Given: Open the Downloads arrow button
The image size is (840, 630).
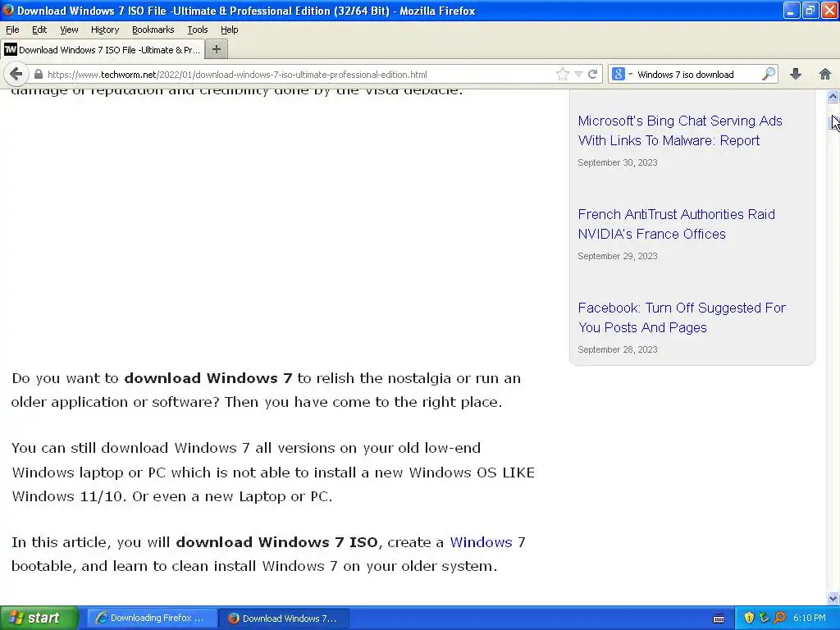Looking at the screenshot, I should tap(796, 74).
